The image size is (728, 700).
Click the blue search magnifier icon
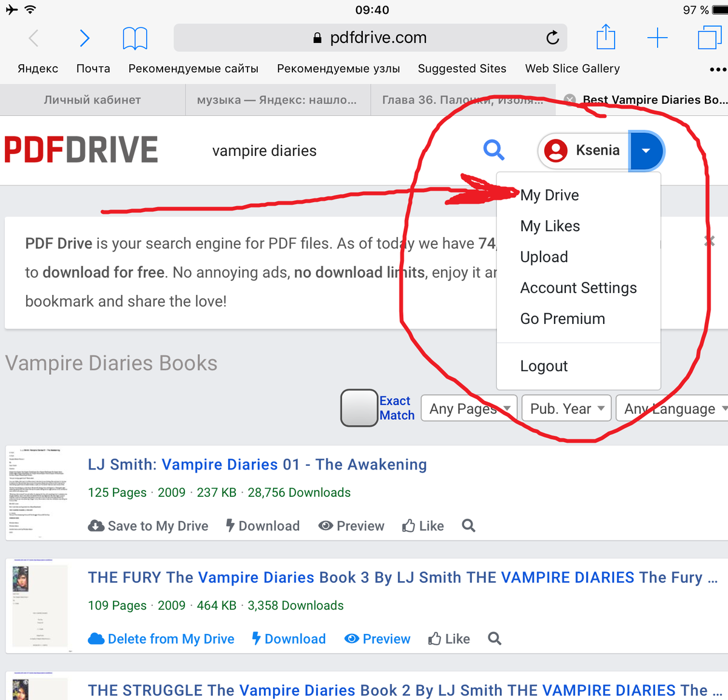tap(494, 150)
